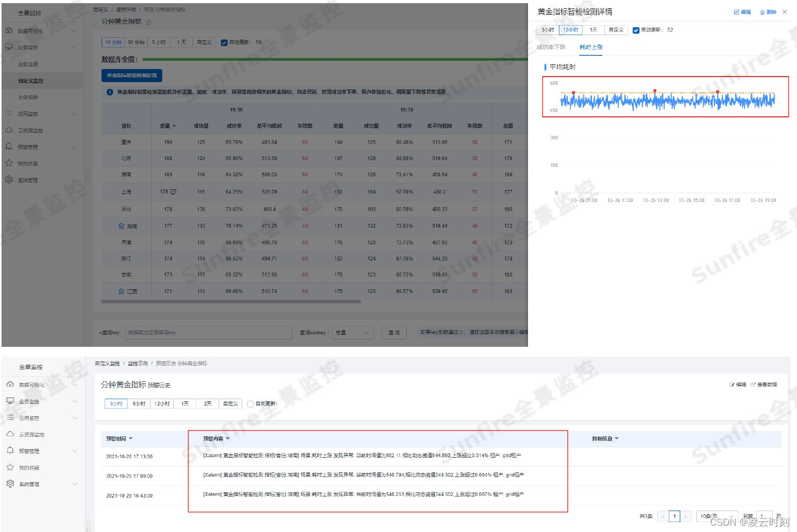Sort by the first 总量 column arrow
Viewport: 797px width, 532px height.
pos(174,126)
